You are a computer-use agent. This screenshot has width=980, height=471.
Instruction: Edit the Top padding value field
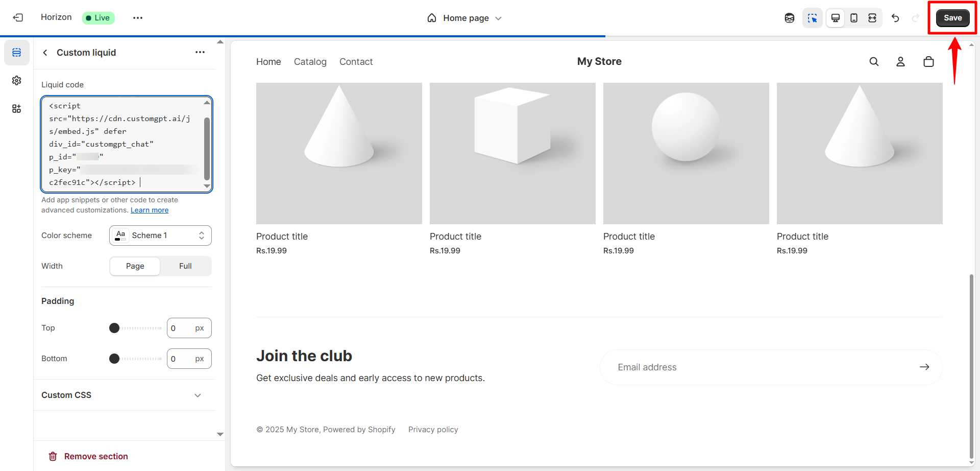click(x=189, y=328)
